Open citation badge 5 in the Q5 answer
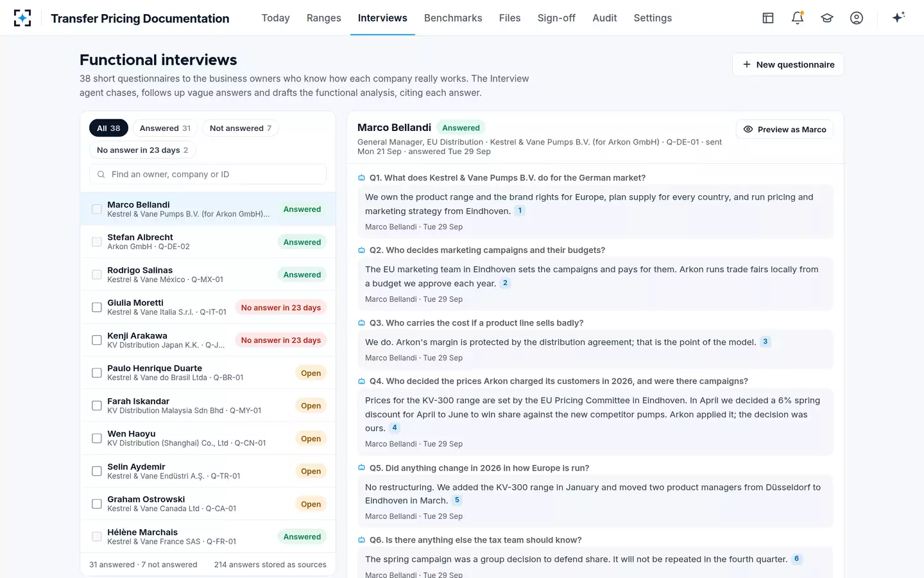This screenshot has width=924, height=578. 457,500
